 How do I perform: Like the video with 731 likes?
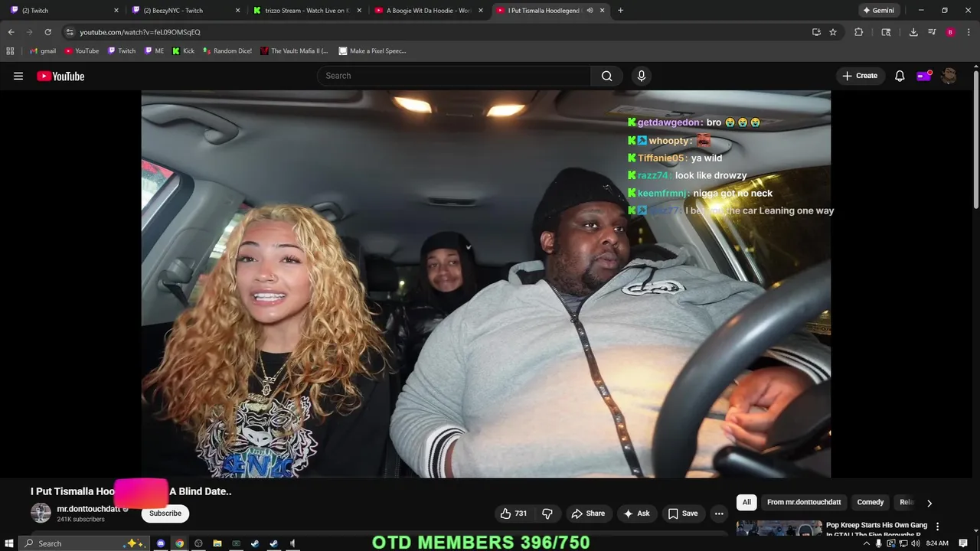513,514
